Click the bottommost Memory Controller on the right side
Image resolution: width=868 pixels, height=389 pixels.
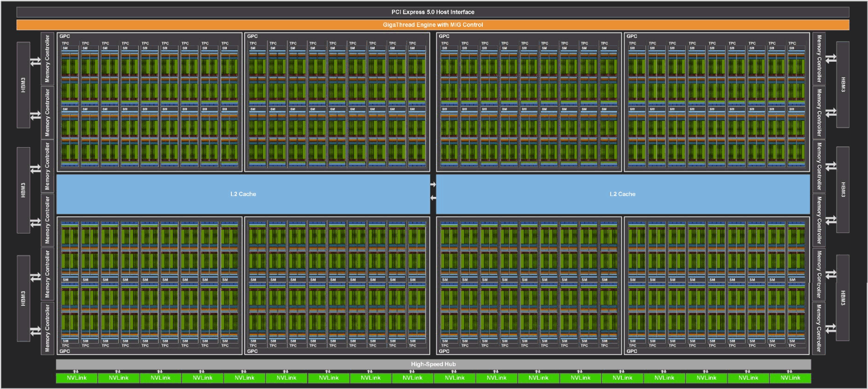pos(819,328)
